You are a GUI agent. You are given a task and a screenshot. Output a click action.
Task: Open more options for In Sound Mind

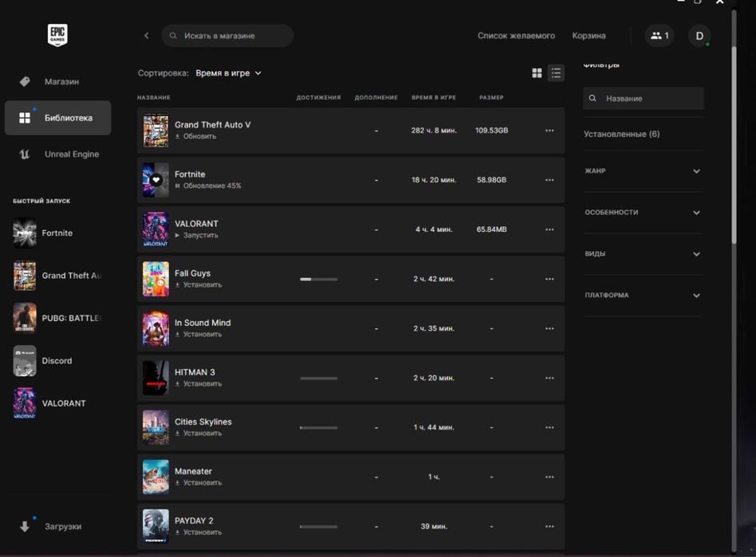point(549,328)
